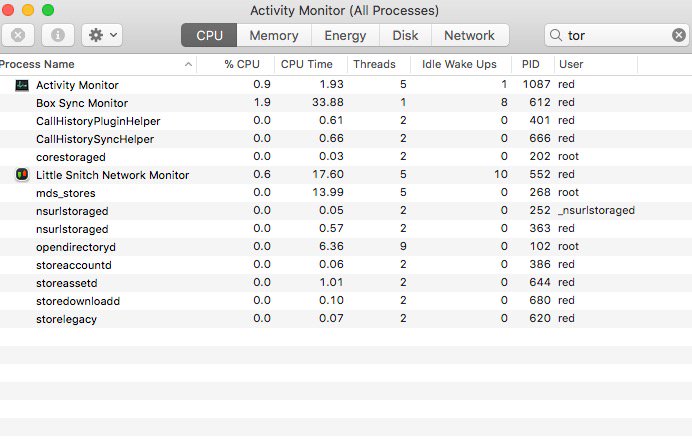Toggle sort direction arrow on Process Name
692x440 pixels.
[188, 64]
